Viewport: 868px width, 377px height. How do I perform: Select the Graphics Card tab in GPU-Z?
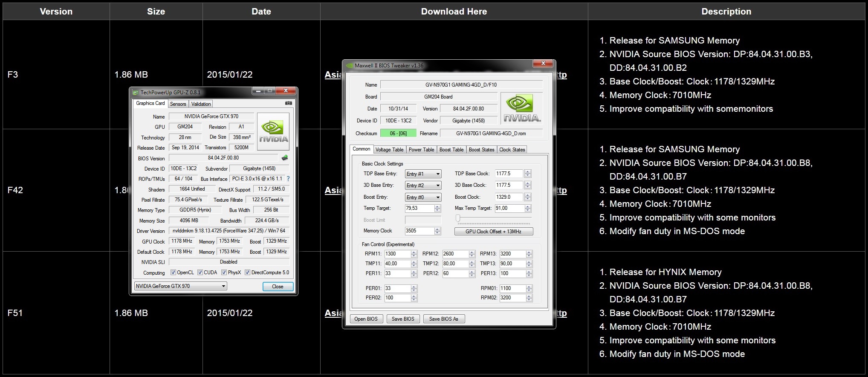tap(150, 103)
